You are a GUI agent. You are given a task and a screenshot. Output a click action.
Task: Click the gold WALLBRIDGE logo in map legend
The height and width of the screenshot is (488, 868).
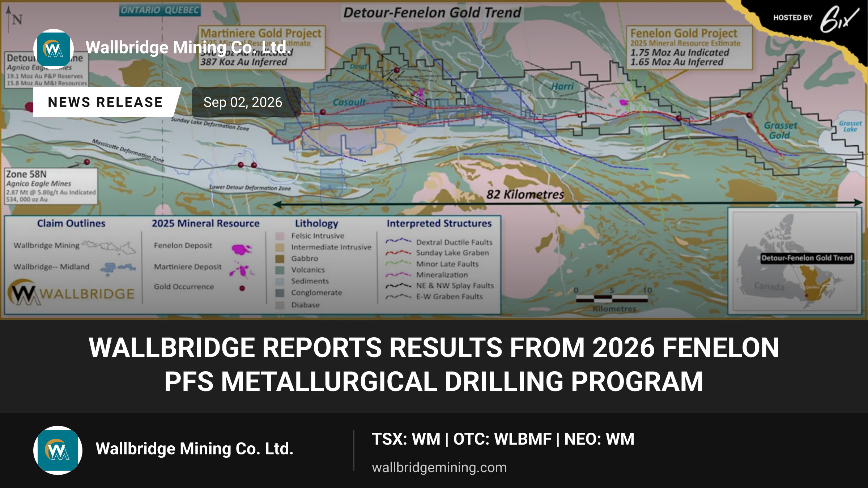click(72, 292)
